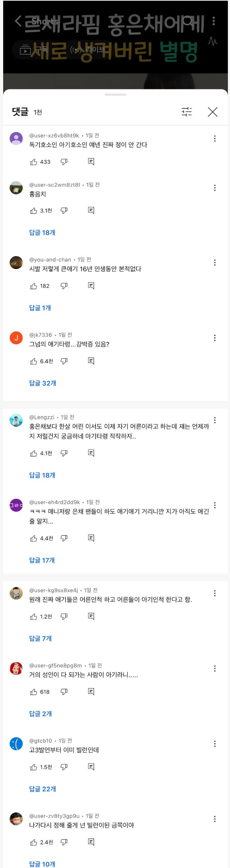Dislike @user-kg9sx8xe4j's comment
Viewport: 230px width, 868px height.
[64, 616]
